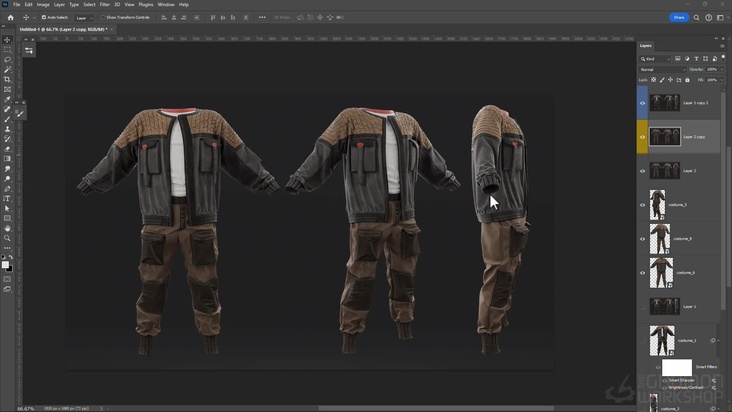Select the Eraser tool
The width and height of the screenshot is (732, 412).
tap(7, 149)
